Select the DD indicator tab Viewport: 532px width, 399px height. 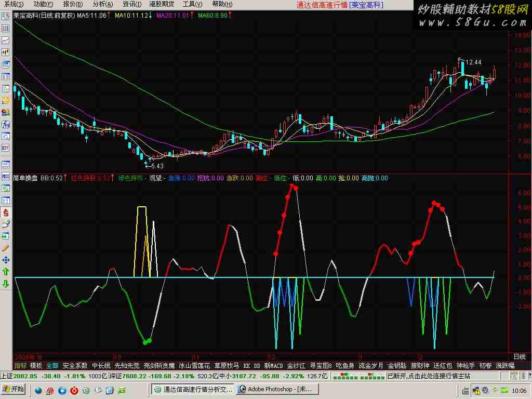257,365
